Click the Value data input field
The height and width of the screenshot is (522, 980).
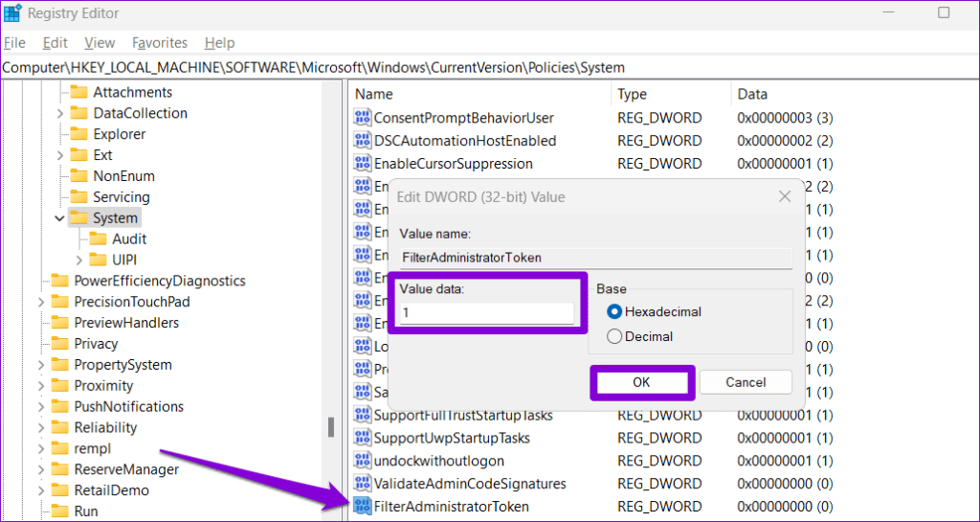[487, 312]
